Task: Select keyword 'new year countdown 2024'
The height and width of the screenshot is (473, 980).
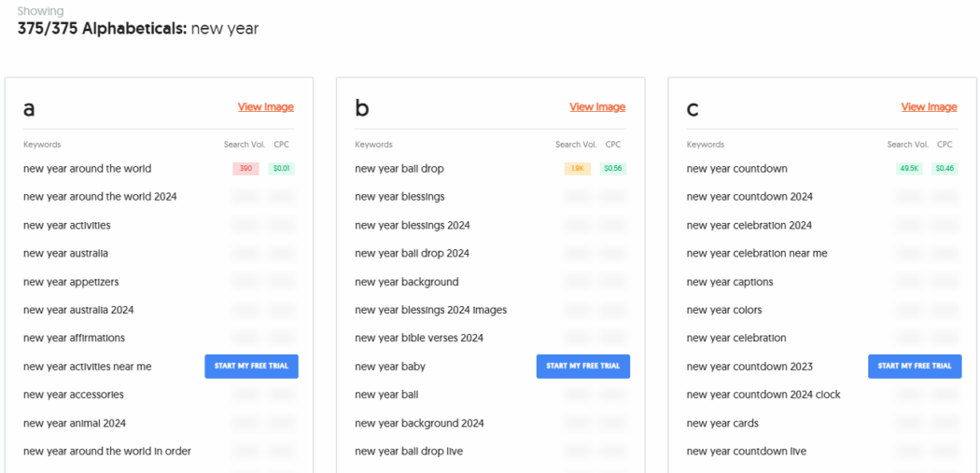Action: (749, 197)
